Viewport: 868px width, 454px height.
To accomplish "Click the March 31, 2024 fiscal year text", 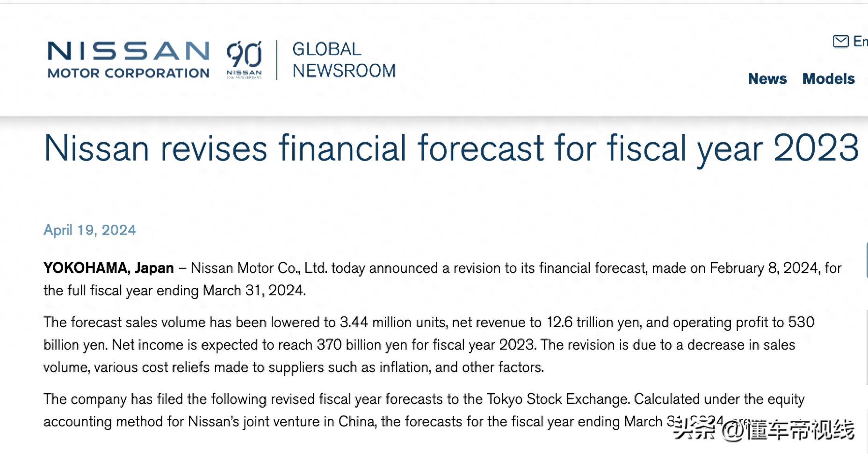I will coord(254,290).
